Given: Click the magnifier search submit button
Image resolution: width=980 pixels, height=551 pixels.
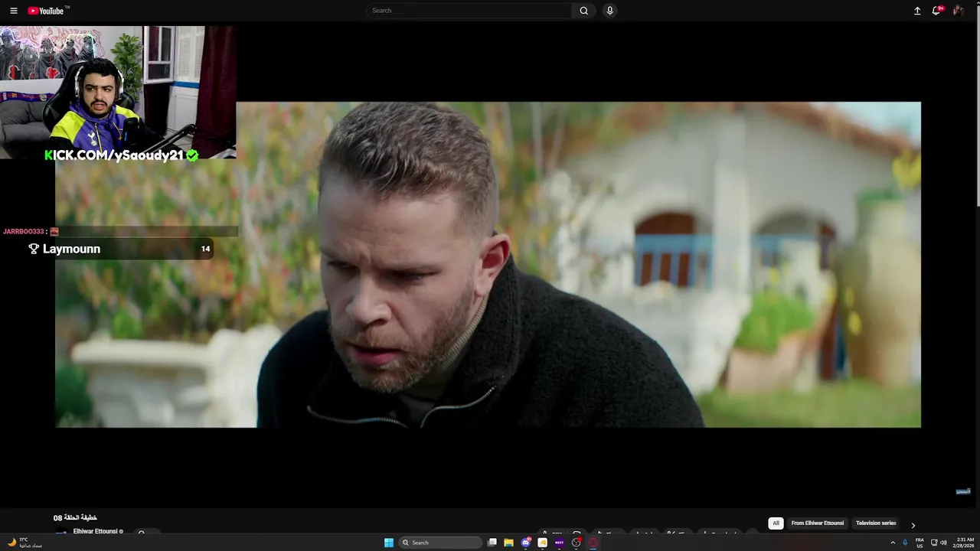Looking at the screenshot, I should (583, 11).
